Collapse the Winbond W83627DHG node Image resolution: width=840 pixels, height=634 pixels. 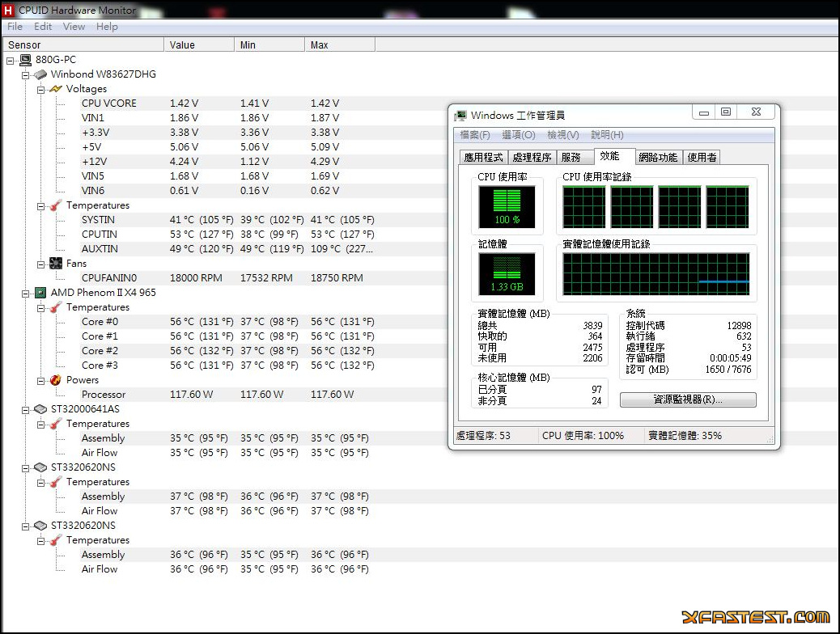click(25, 75)
